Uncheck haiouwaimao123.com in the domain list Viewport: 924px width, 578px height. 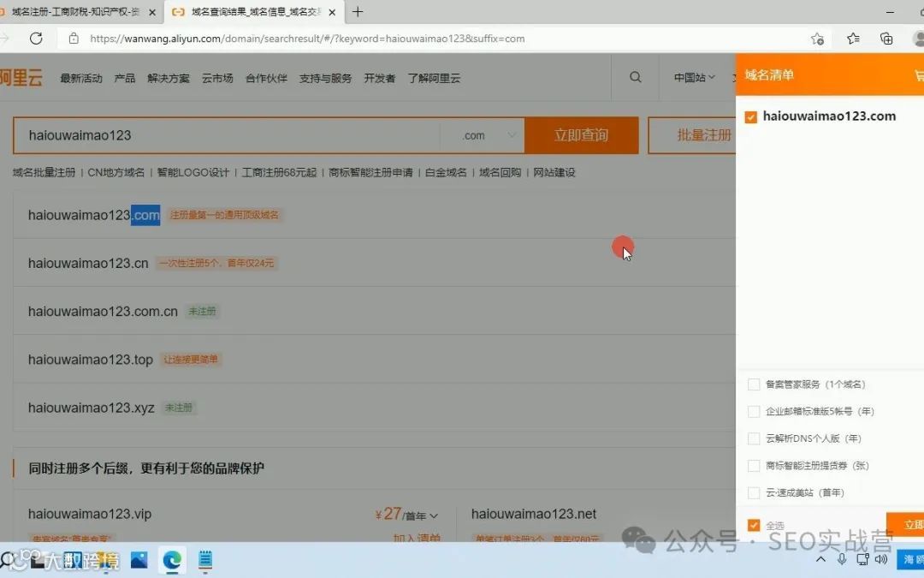coord(751,116)
